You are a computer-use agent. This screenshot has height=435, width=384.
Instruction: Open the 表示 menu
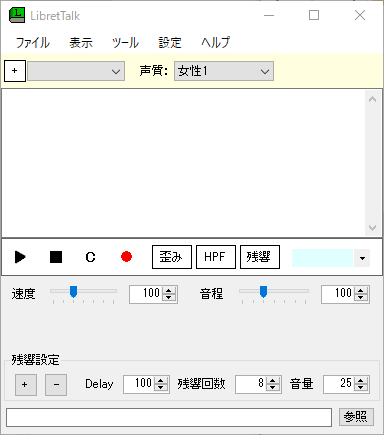[81, 43]
